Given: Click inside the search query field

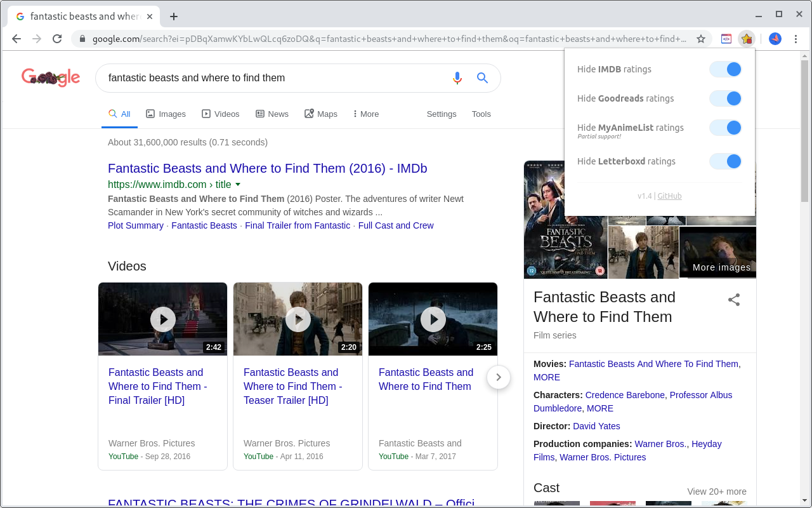Looking at the screenshot, I should tap(254, 77).
